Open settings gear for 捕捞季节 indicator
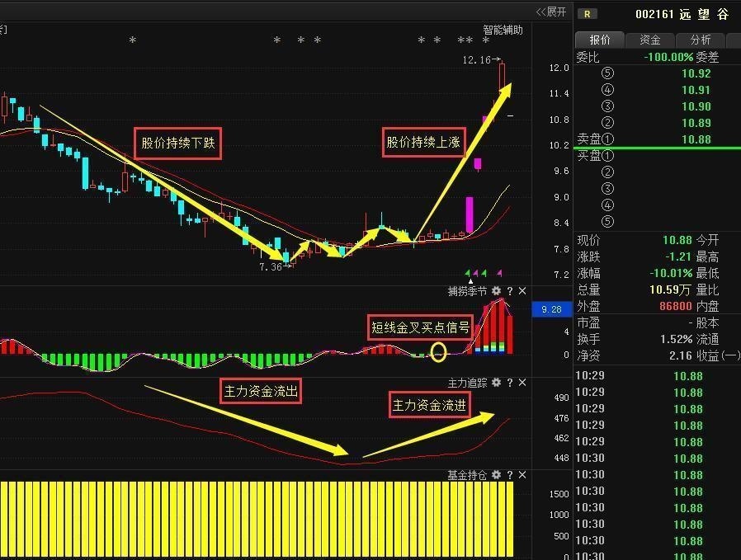Viewport: 741px width, 560px height. coord(496,291)
